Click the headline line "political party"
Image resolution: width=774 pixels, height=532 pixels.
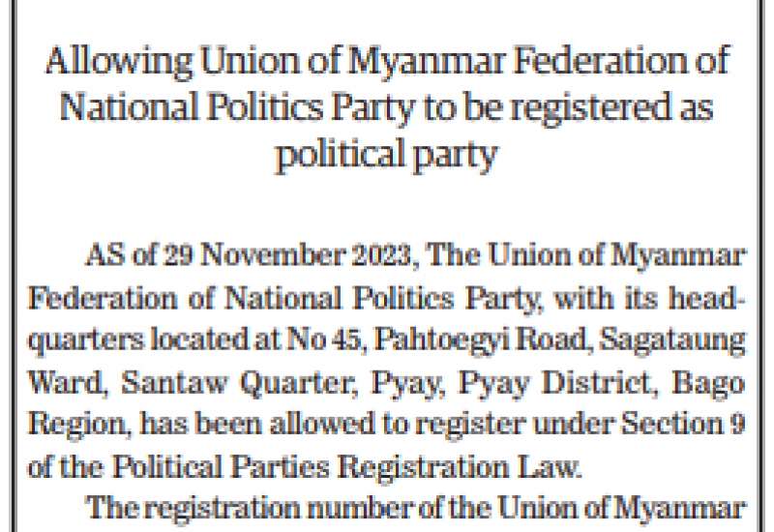[x=386, y=154]
